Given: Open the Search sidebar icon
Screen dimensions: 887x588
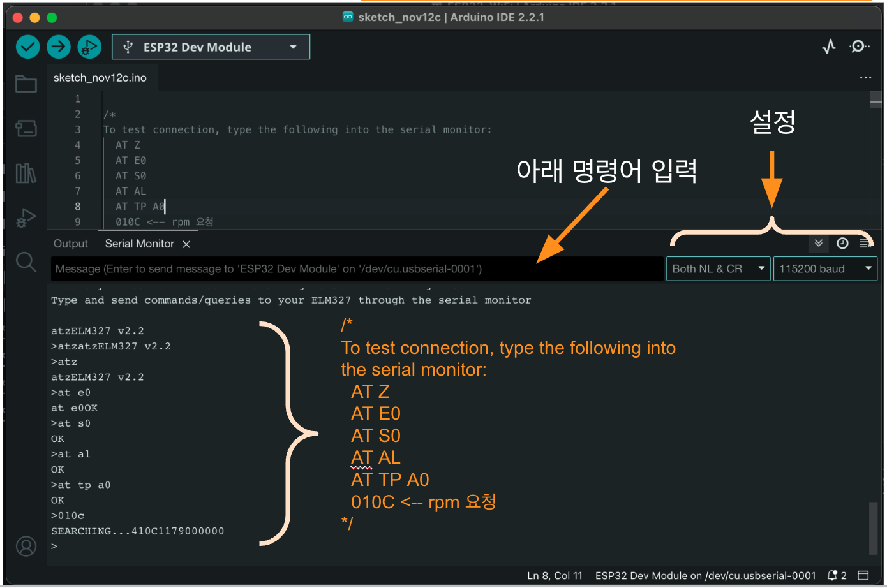Looking at the screenshot, I should coord(26,261).
